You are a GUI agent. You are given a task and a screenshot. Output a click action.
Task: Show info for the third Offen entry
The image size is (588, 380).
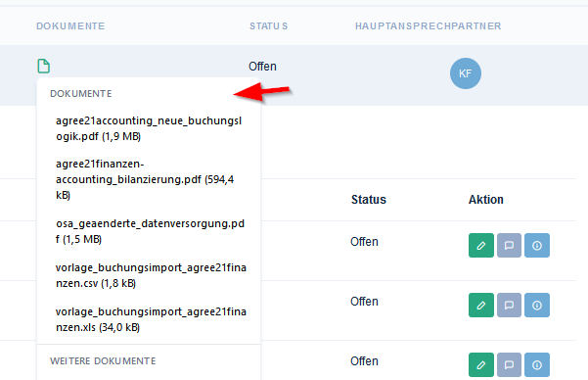pyautogui.click(x=537, y=364)
